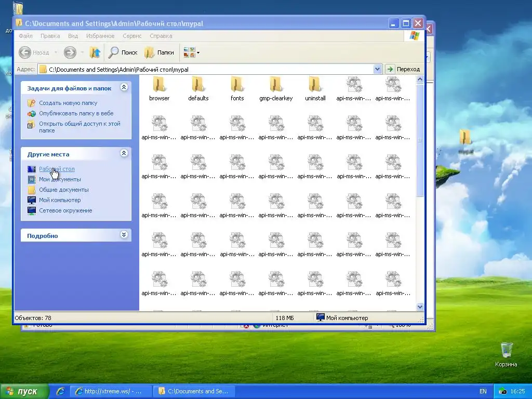
Task: Click the Share folder task icon
Action: coord(31,125)
